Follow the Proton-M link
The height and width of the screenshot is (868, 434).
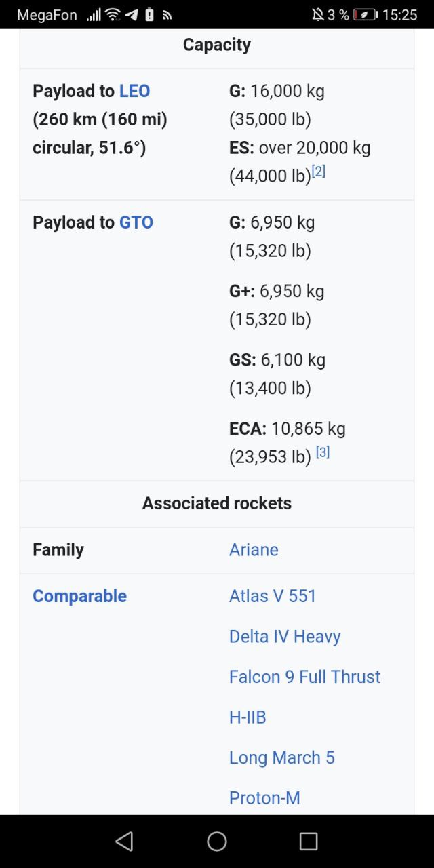[x=264, y=798]
